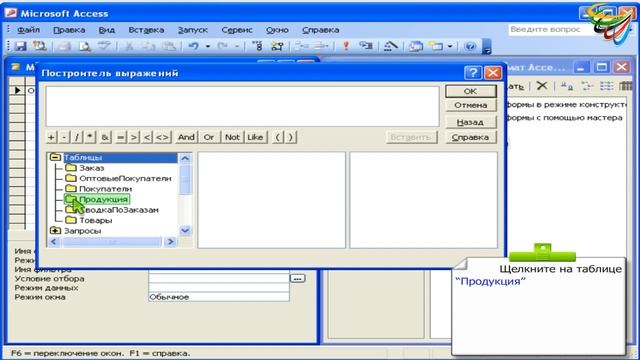Open the Вставка menu

[x=146, y=30]
